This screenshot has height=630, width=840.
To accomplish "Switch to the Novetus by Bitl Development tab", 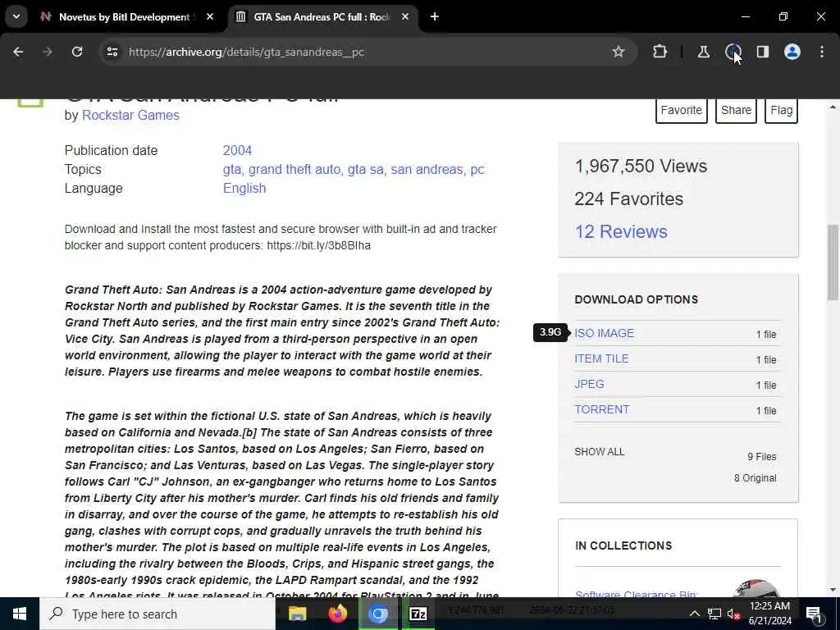I will click(x=127, y=17).
